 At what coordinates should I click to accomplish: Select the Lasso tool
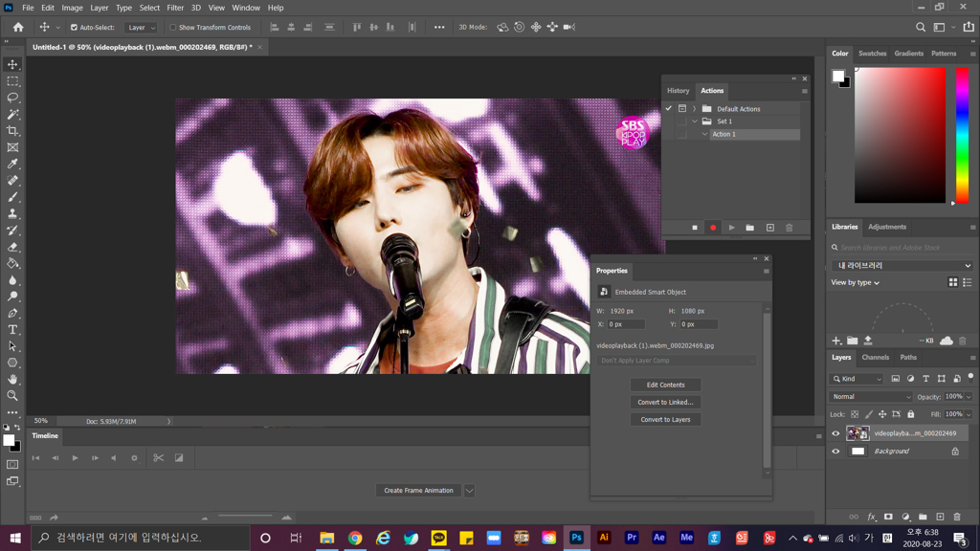coord(12,98)
